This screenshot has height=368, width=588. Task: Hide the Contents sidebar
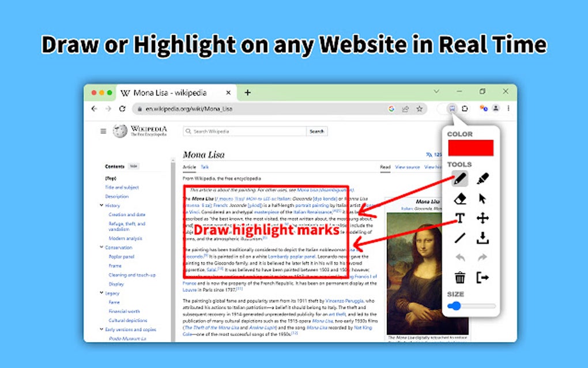pos(133,166)
